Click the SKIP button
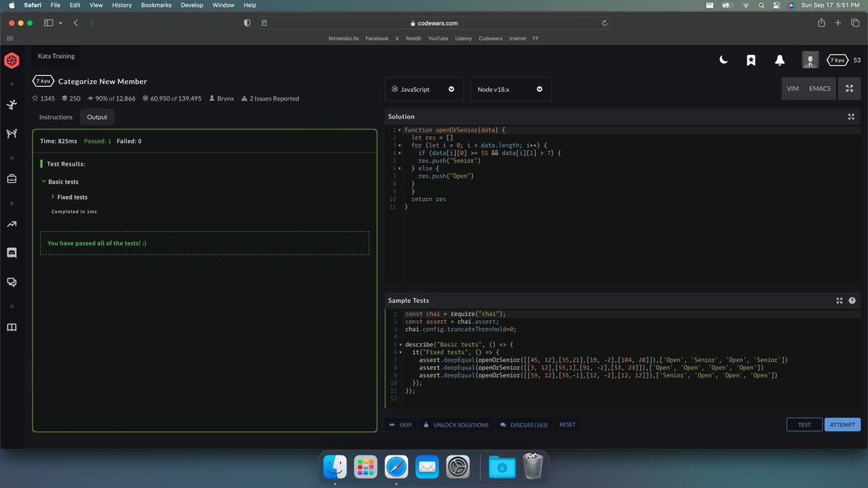Viewport: 868px width, 488px height. 400,425
